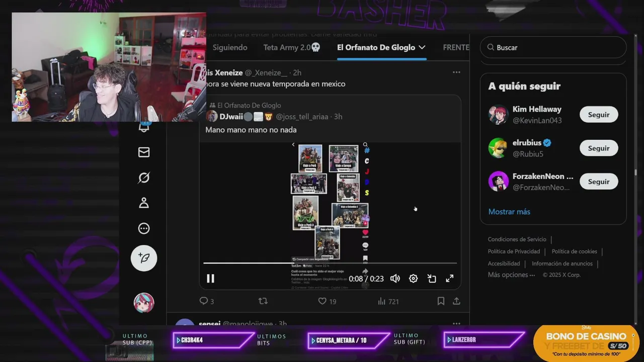Open more options on Xeneize post

click(x=456, y=72)
